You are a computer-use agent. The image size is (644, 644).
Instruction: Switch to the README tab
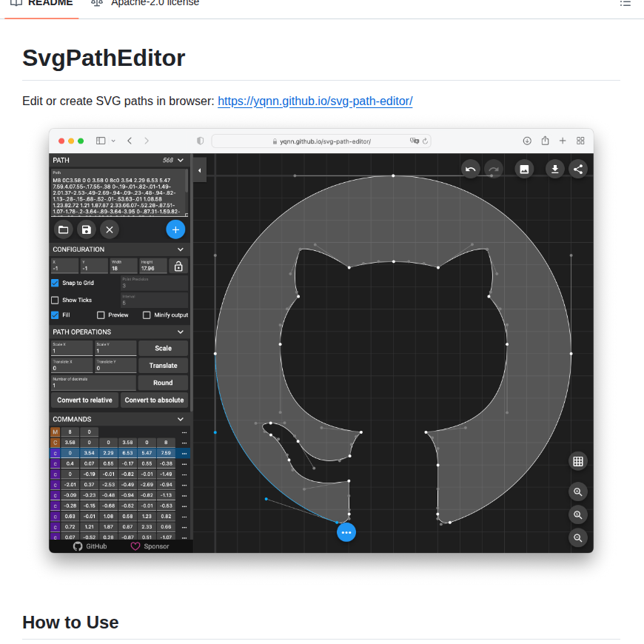click(x=41, y=3)
